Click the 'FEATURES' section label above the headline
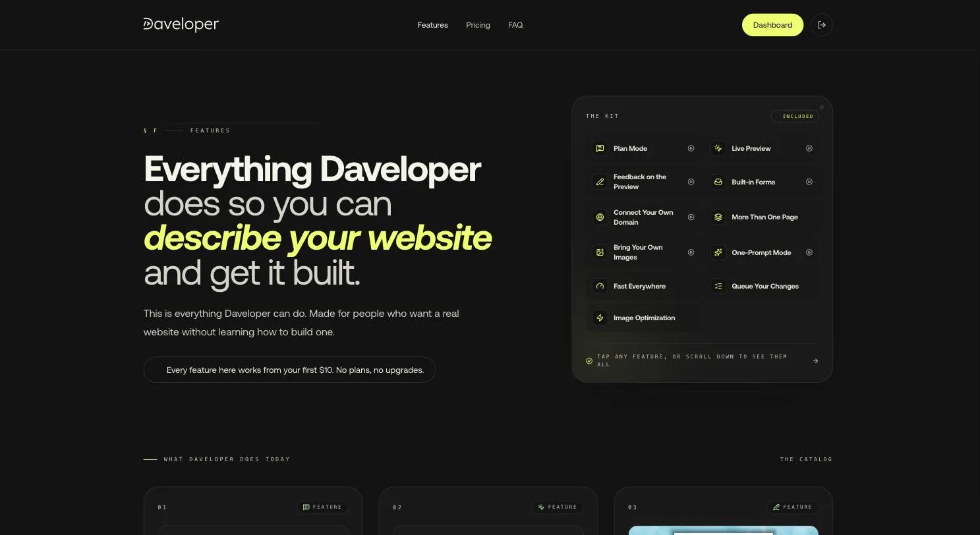980x535 pixels. point(210,130)
